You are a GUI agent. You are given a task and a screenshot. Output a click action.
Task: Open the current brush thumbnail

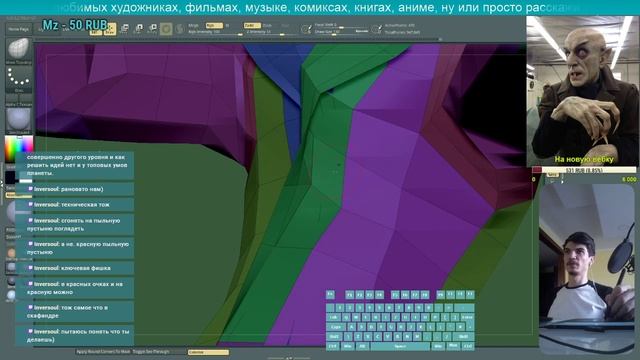tap(19, 51)
